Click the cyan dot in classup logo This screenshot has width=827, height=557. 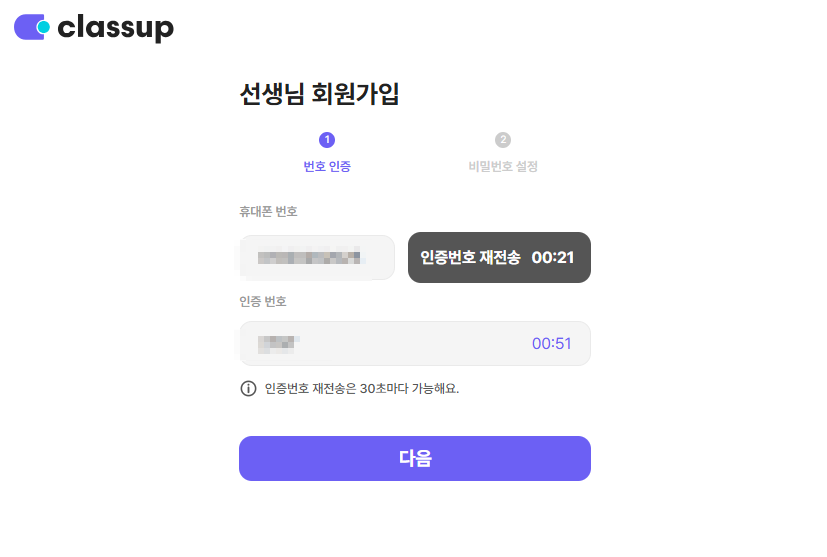click(43, 27)
